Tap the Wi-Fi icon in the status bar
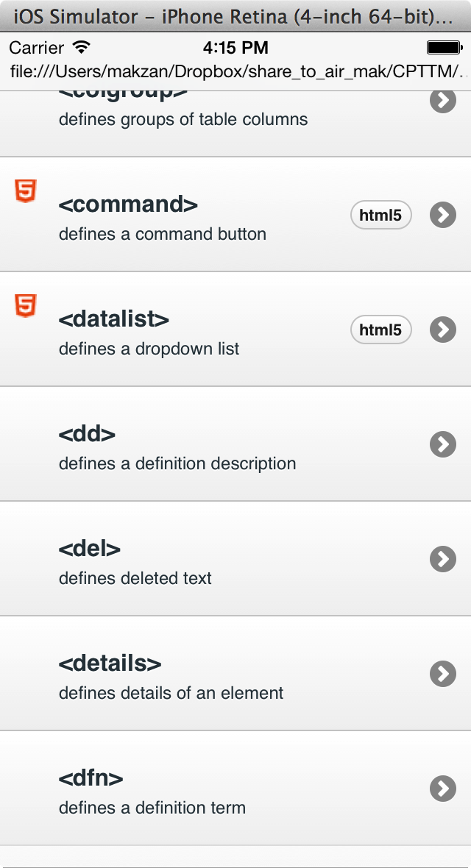 (x=81, y=47)
